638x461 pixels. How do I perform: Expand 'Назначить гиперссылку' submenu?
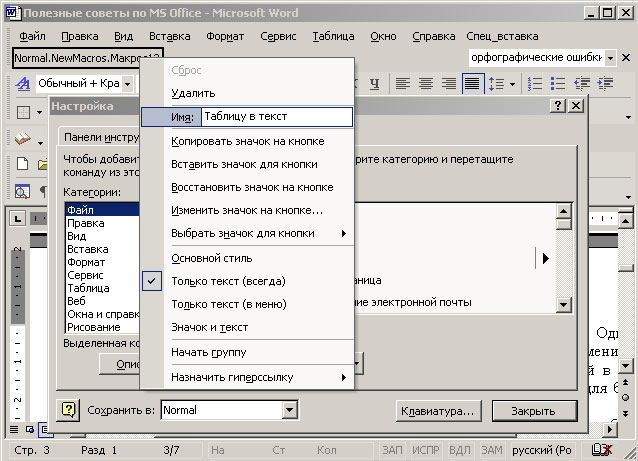click(x=247, y=377)
